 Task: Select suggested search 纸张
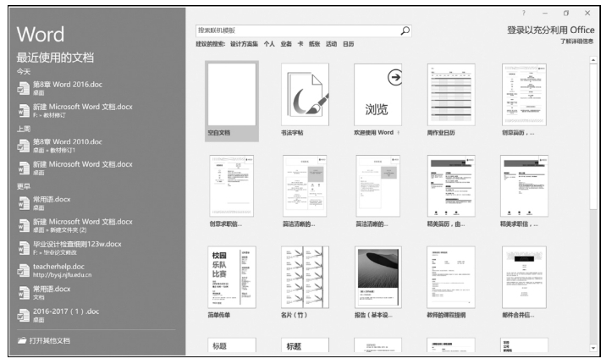pos(314,44)
